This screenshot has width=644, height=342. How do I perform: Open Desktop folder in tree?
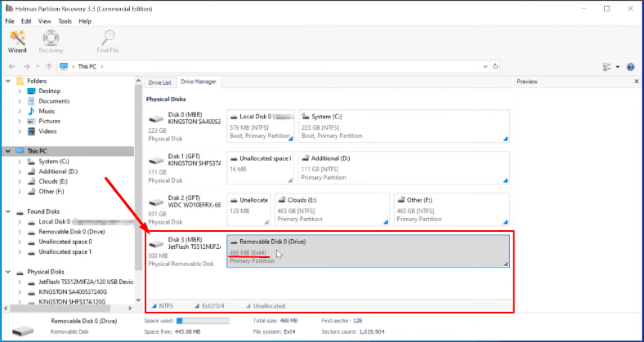(49, 91)
